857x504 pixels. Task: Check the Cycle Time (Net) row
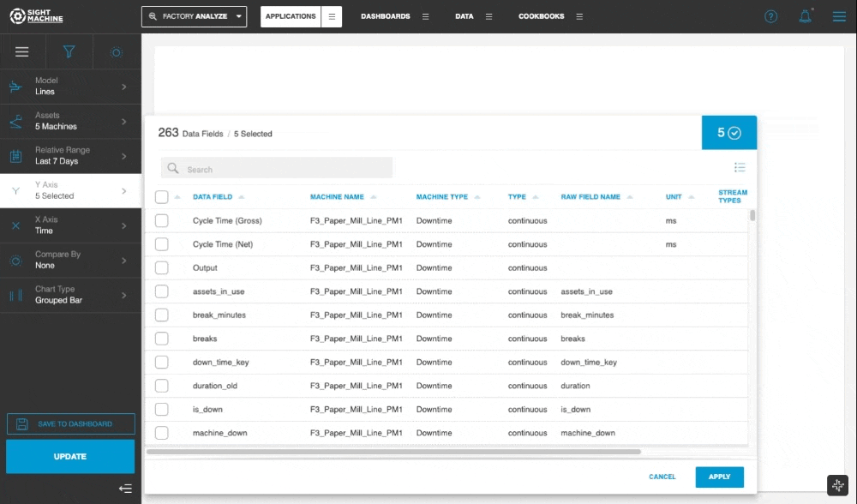coord(162,244)
